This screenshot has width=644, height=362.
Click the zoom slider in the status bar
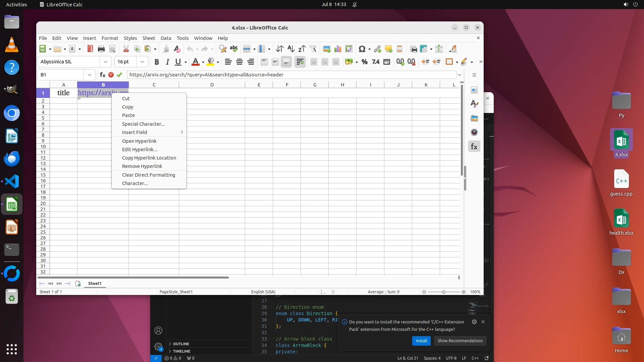(443, 292)
